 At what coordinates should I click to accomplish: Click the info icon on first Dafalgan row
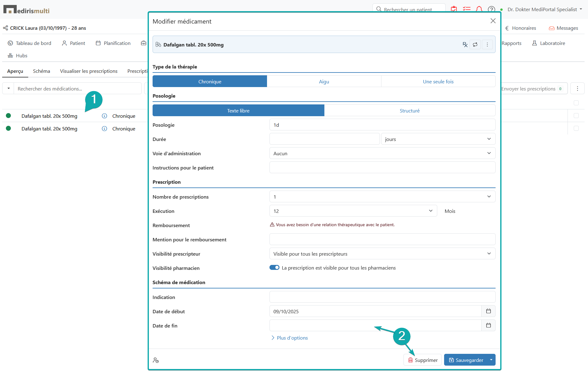tap(105, 116)
